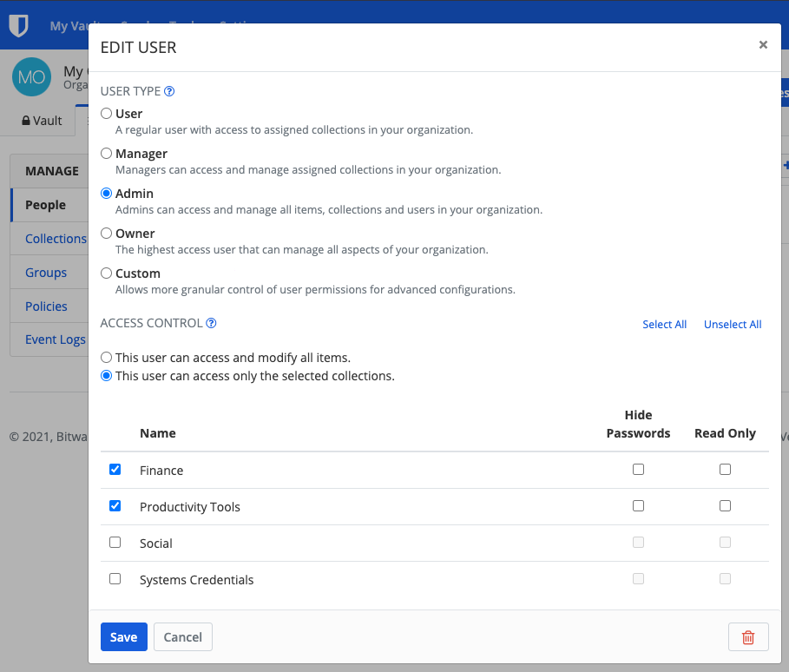Viewport: 789px width, 672px height.
Task: Click the Name column header
Action: click(x=157, y=433)
